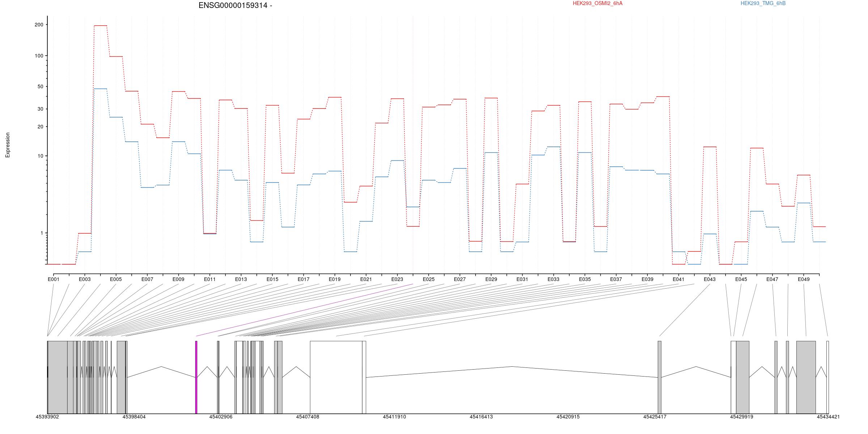Viewport: 868px width, 434px height.
Task: Click the red peak at exon E004
Action: pos(101,26)
